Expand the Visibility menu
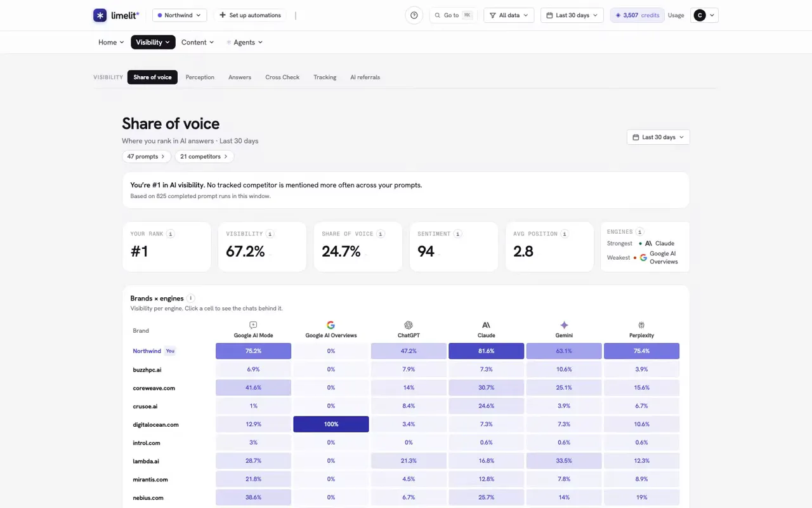Image resolution: width=812 pixels, height=508 pixels. tap(153, 42)
